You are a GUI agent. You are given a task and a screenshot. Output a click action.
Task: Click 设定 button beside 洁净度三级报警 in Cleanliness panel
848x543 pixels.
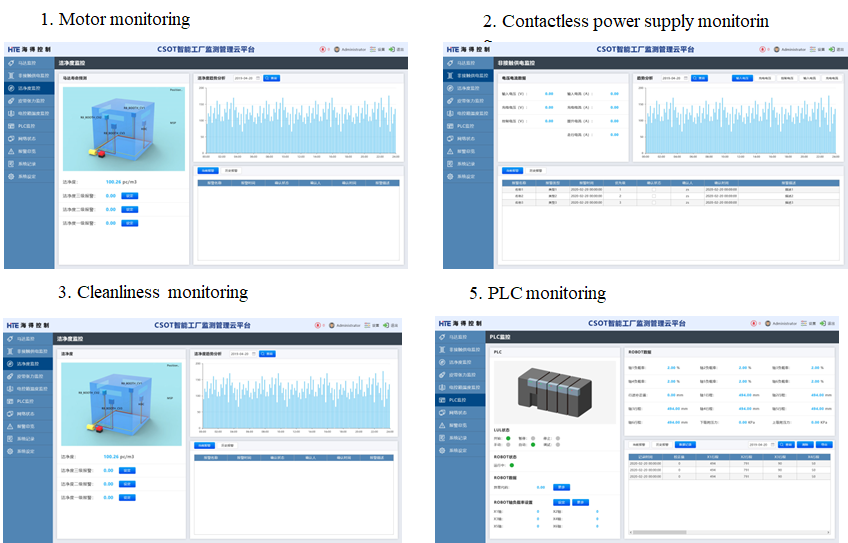pos(128,468)
